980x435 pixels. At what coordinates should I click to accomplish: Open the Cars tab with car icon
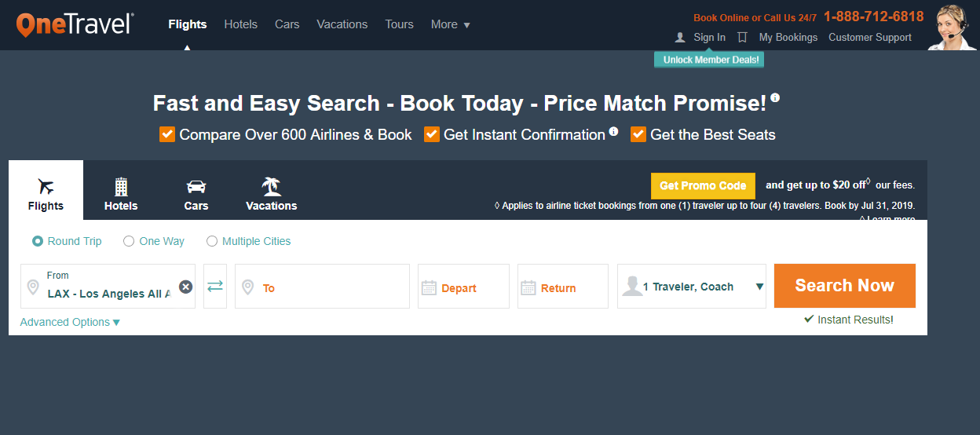(x=196, y=194)
